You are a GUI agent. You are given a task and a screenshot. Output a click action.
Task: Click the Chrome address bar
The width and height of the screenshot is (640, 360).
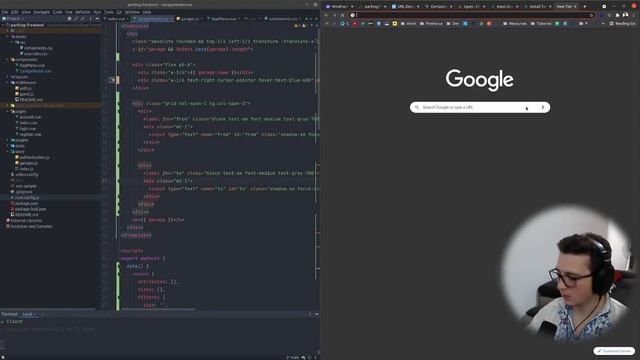(x=473, y=15)
